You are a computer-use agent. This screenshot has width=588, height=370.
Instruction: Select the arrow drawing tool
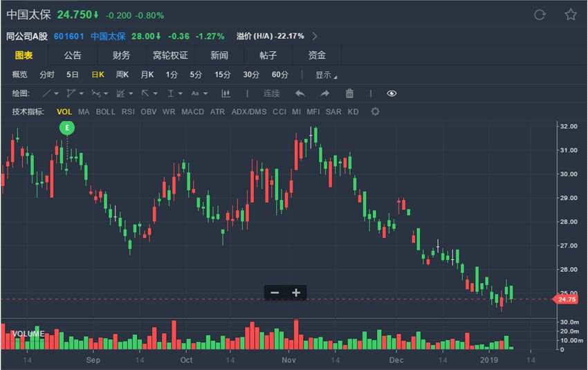pos(145,93)
